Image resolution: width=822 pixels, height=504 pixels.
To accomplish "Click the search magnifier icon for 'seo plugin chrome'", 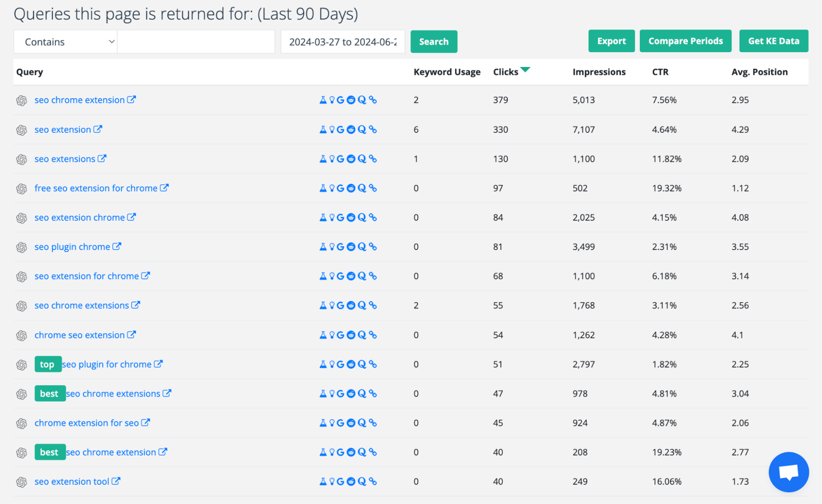I will click(x=362, y=246).
